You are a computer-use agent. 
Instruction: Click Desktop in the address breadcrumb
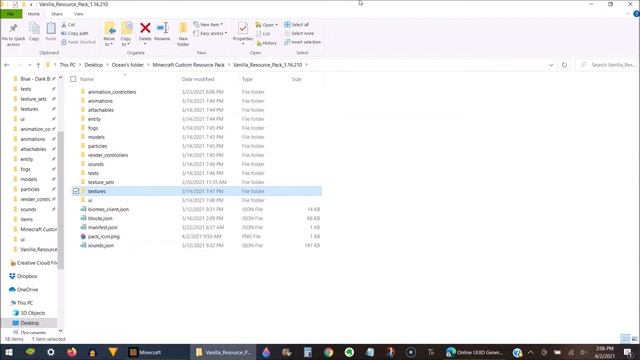(x=93, y=65)
